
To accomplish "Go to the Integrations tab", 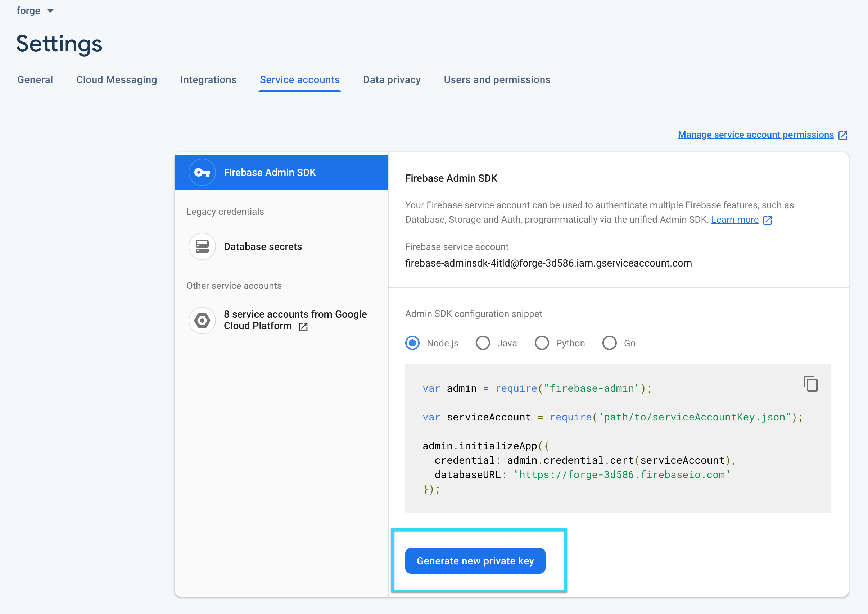I will tap(208, 80).
